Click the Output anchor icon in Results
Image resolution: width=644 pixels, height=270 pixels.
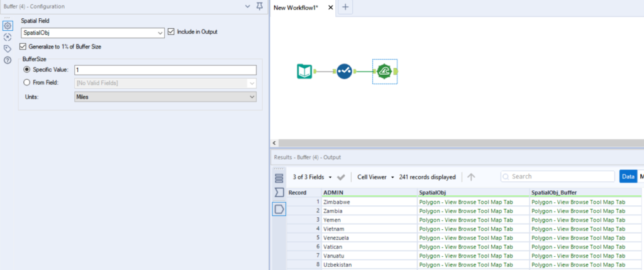(x=279, y=209)
